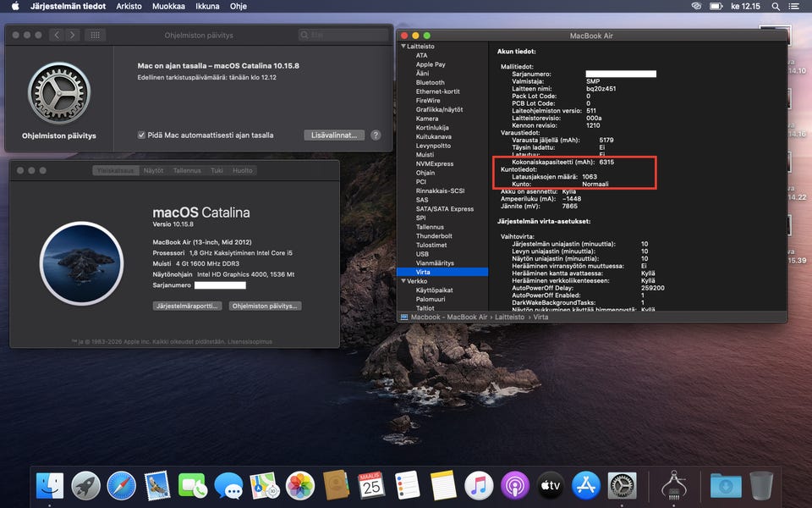Open Contacts book icon in Dock

point(336,486)
